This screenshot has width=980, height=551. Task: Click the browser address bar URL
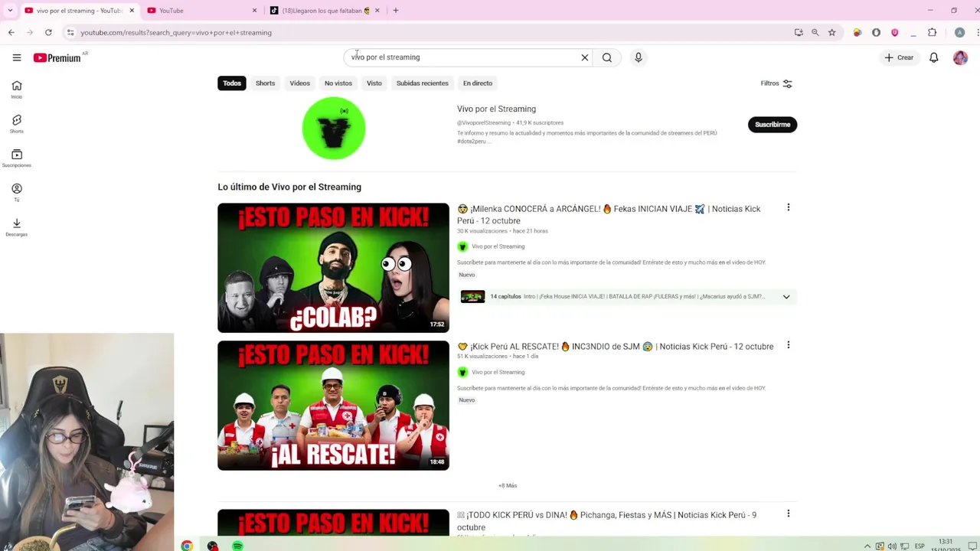[176, 32]
